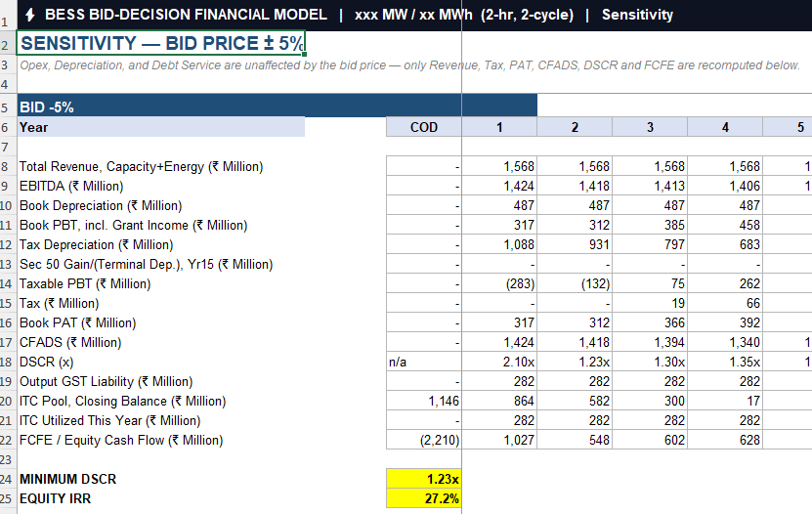This screenshot has height=514, width=812.
Task: Click the Sec 50 Gain/(Terminal Dep.) label
Action: click(x=146, y=265)
